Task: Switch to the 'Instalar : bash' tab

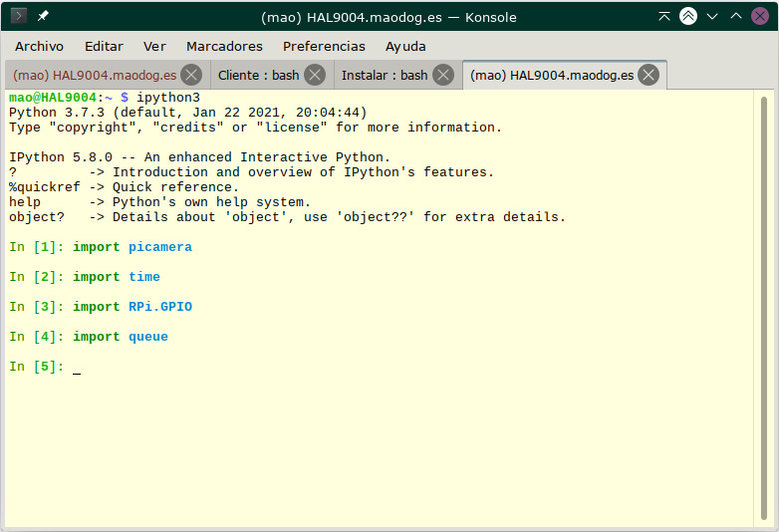Action: (384, 76)
